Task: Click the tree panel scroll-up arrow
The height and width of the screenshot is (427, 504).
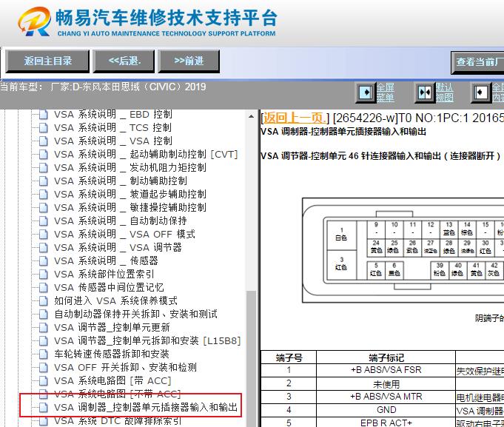Action: tap(252, 116)
